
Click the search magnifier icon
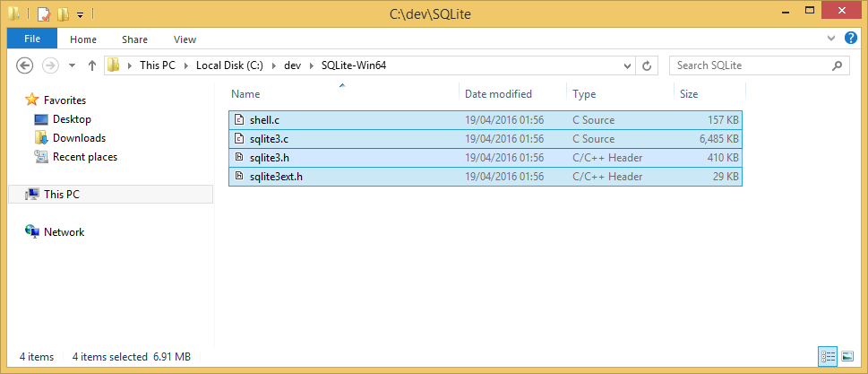pyautogui.click(x=837, y=65)
